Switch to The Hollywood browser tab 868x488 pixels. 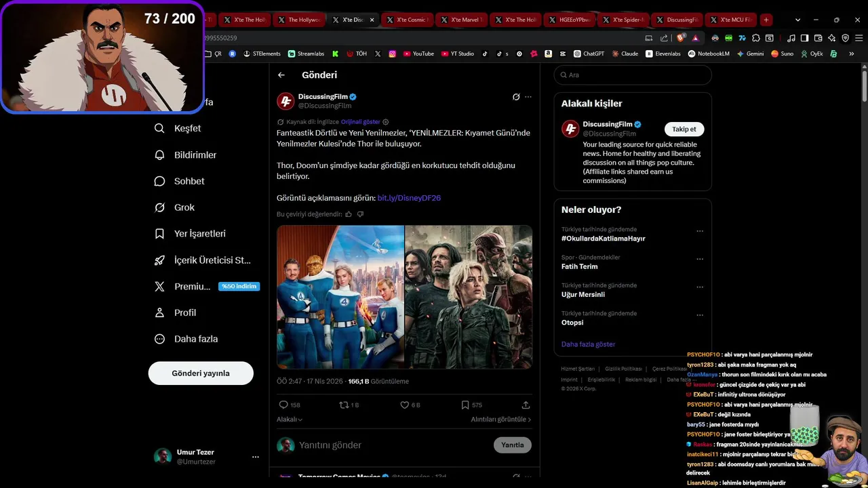pos(299,20)
